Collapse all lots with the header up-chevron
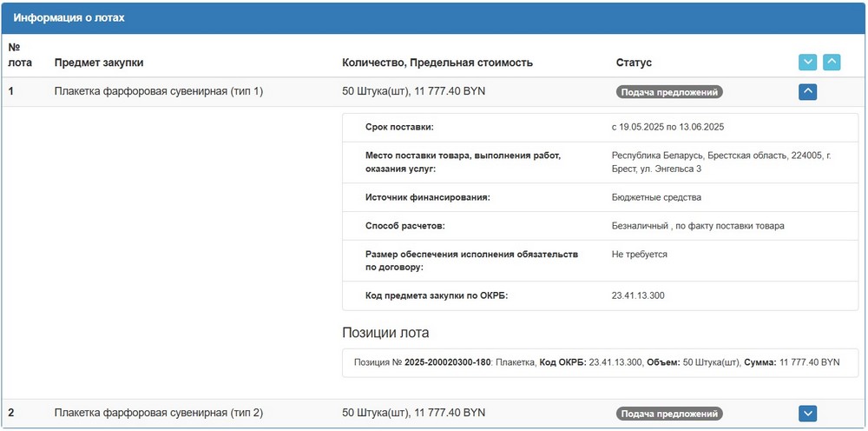 tap(832, 63)
